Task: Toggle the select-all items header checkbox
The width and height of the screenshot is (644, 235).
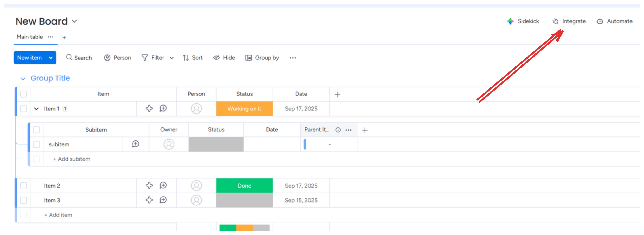Action: 24,94
